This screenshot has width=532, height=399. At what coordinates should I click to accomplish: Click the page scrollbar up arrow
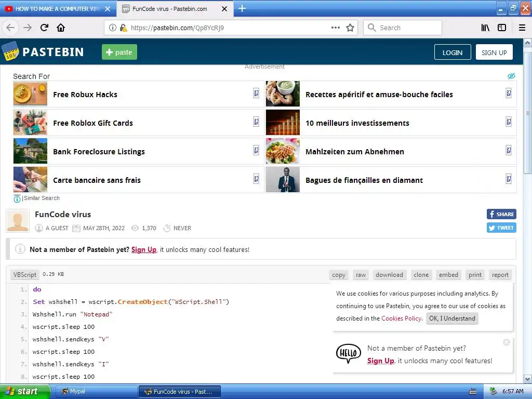[x=527, y=43]
